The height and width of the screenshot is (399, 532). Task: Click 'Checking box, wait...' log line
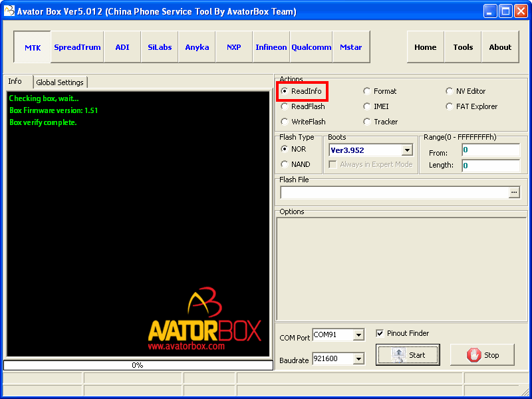(x=44, y=98)
